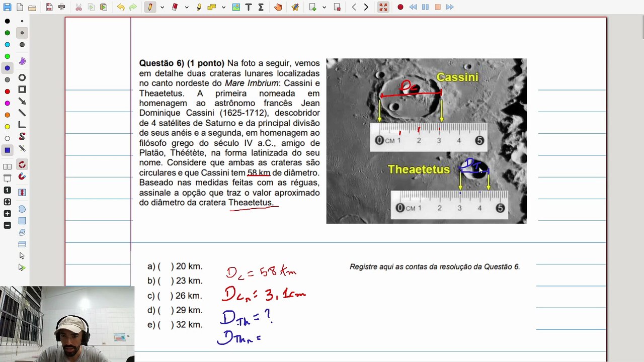This screenshot has height=362, width=644.
Task: Pick the white color swatch
Action: click(x=7, y=138)
